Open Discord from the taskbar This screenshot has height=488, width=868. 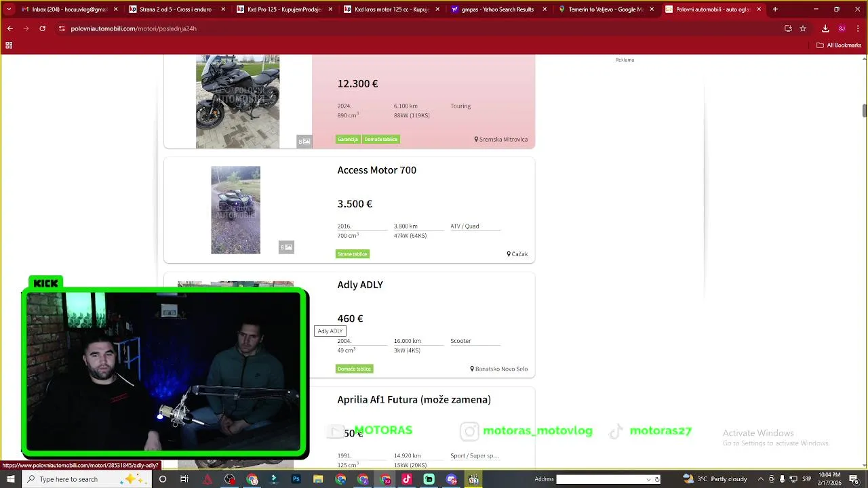[x=452, y=479]
